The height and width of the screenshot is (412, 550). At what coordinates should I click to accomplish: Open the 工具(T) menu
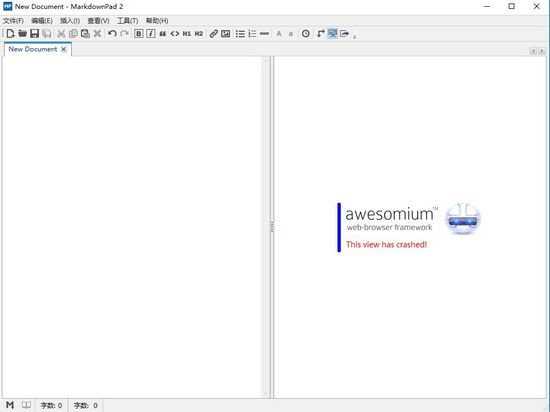127,21
